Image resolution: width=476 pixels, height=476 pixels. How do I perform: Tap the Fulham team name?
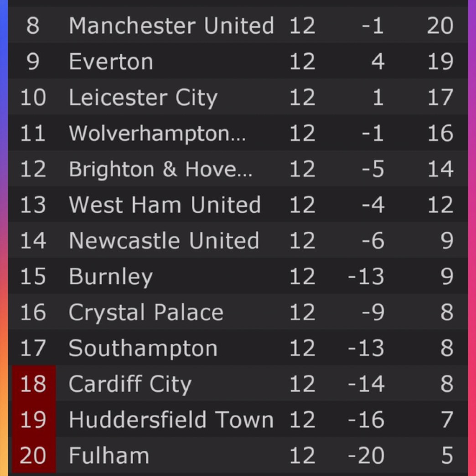click(109, 455)
